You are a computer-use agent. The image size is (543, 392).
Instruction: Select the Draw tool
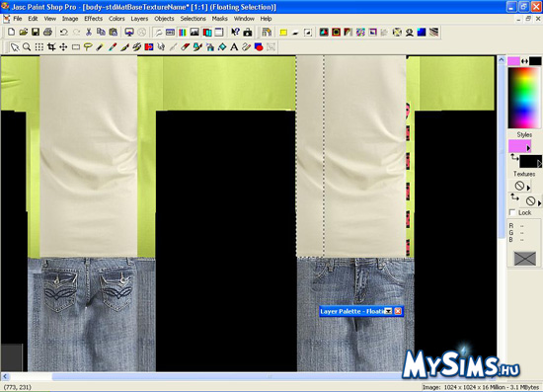coord(246,47)
